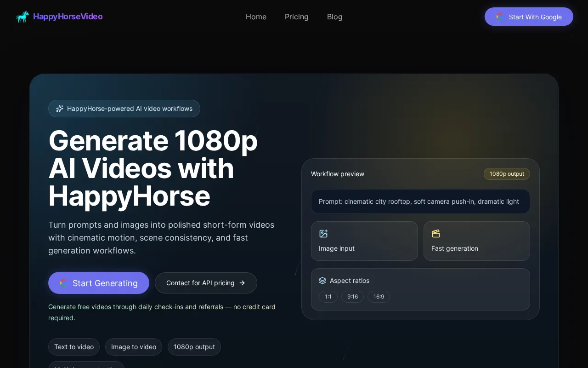Click the Fast generation clapperboard icon
The width and height of the screenshot is (588, 368).
(x=436, y=234)
